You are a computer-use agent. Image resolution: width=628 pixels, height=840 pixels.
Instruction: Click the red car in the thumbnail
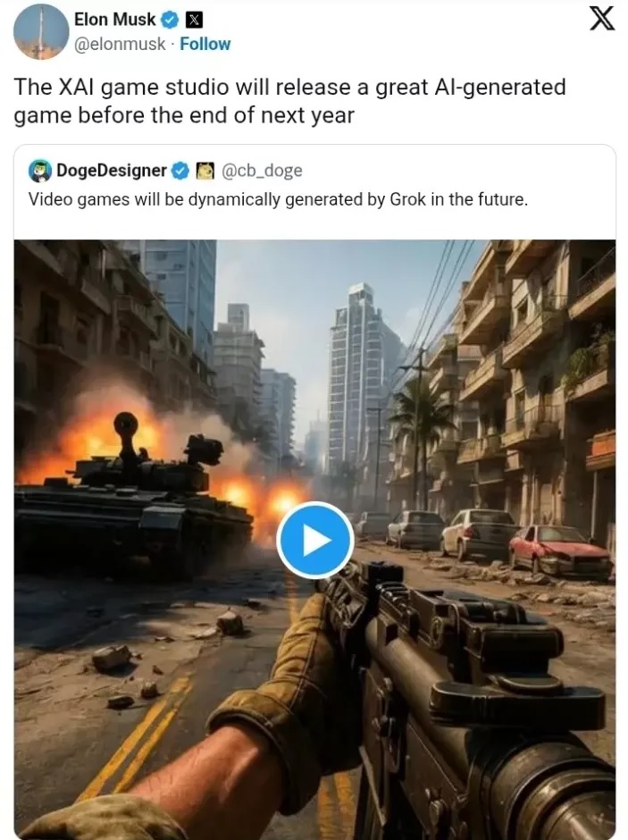coord(560,551)
